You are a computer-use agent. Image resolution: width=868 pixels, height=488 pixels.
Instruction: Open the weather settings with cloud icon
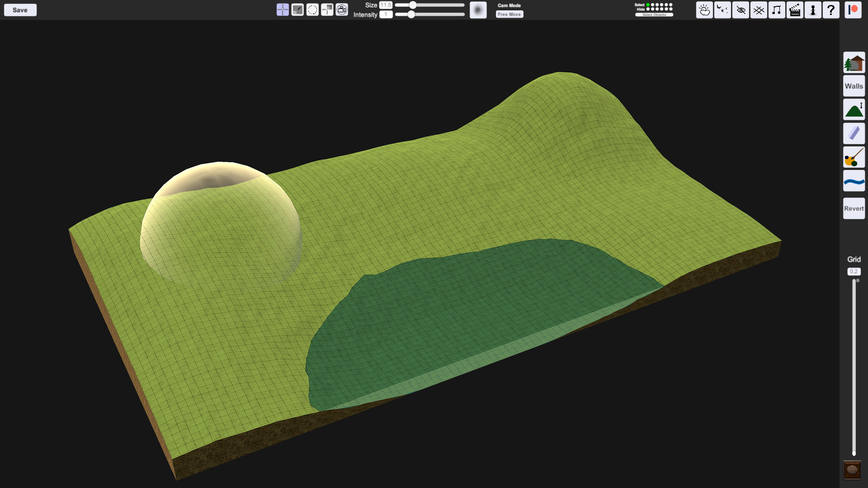click(705, 10)
